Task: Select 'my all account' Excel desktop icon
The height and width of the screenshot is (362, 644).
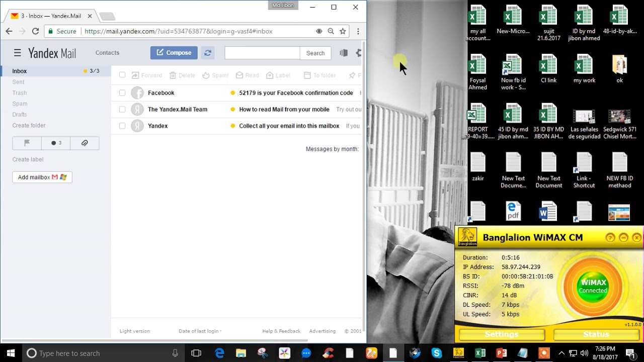Action: [x=477, y=23]
